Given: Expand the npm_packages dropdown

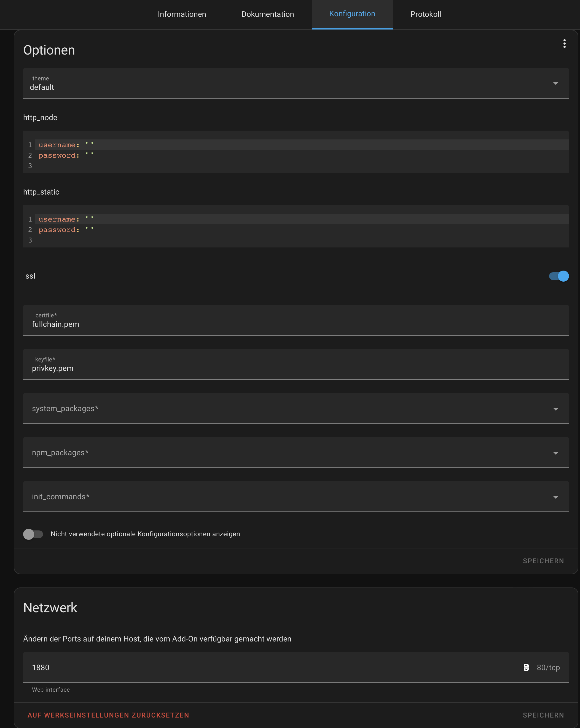Looking at the screenshot, I should tap(296, 452).
